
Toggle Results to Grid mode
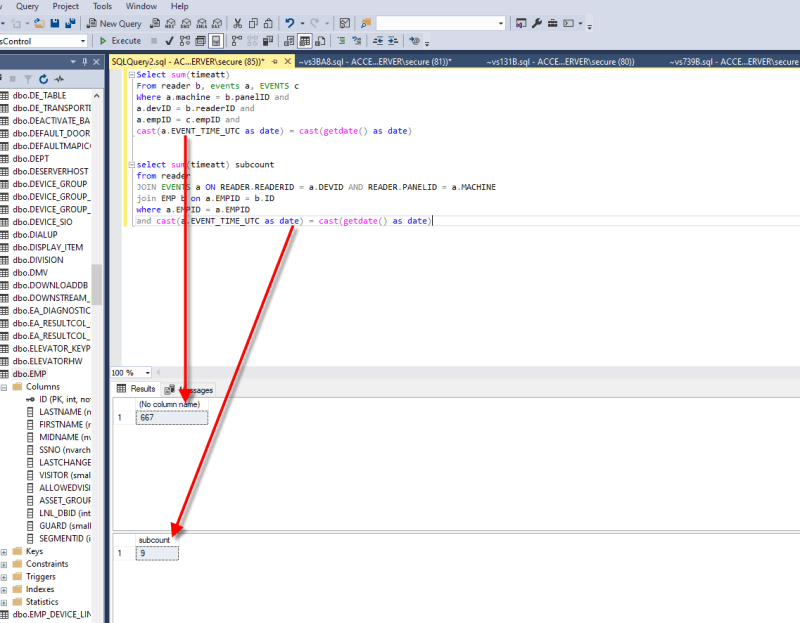pos(305,41)
